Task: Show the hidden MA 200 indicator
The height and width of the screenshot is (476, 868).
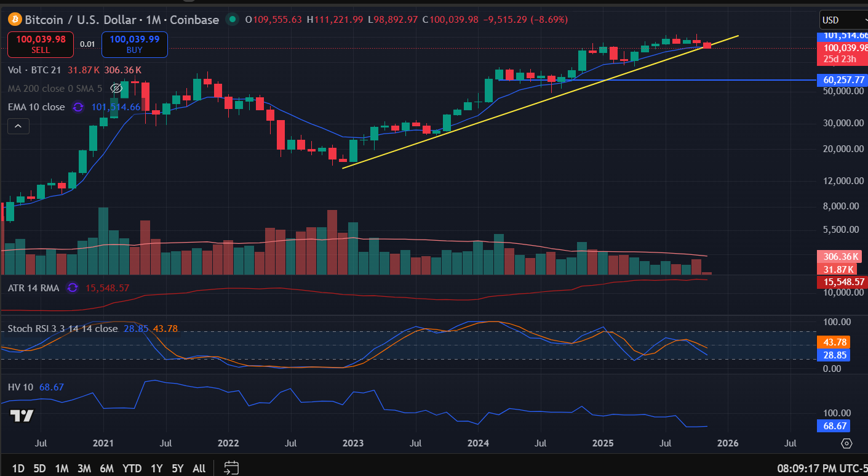Action: tap(116, 89)
